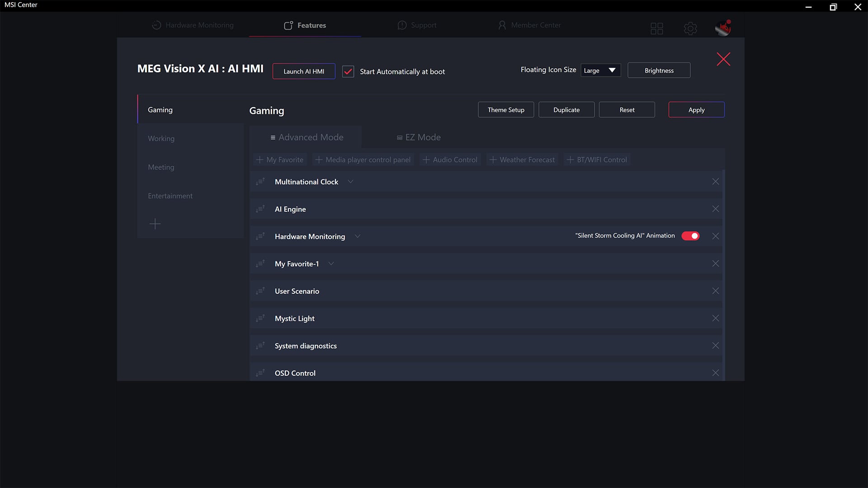
Task: Click reorder icon for My Favorite-1
Action: (260, 263)
